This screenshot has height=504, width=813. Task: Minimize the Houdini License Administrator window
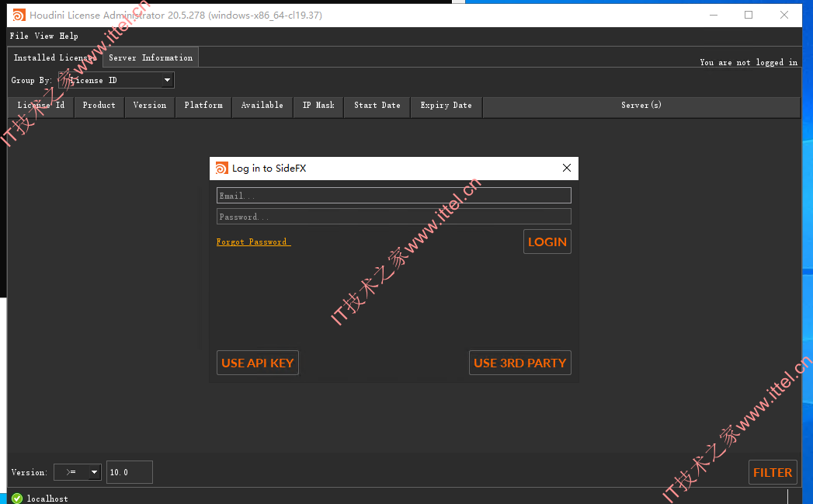coord(714,15)
